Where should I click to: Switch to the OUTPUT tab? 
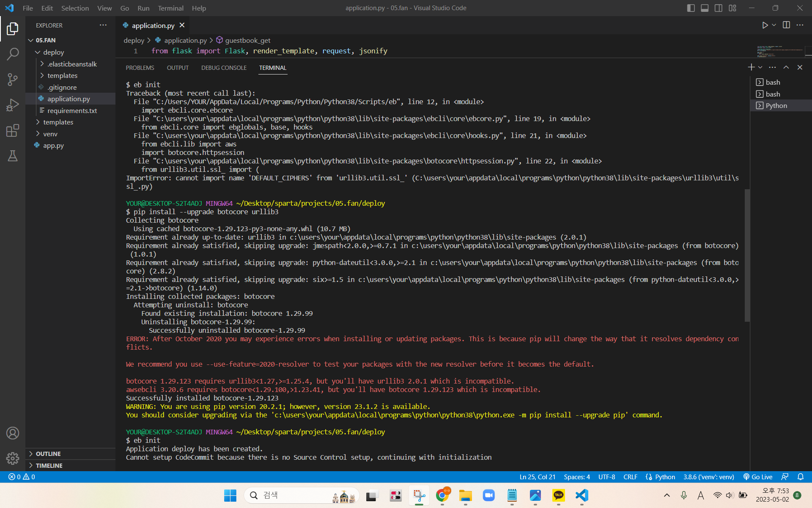point(178,68)
